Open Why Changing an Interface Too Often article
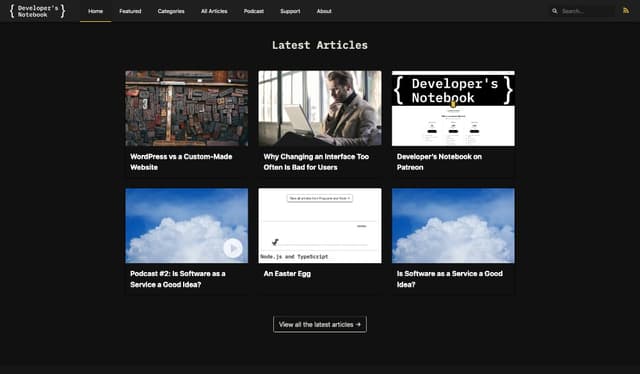The width and height of the screenshot is (640, 374). coord(316,162)
